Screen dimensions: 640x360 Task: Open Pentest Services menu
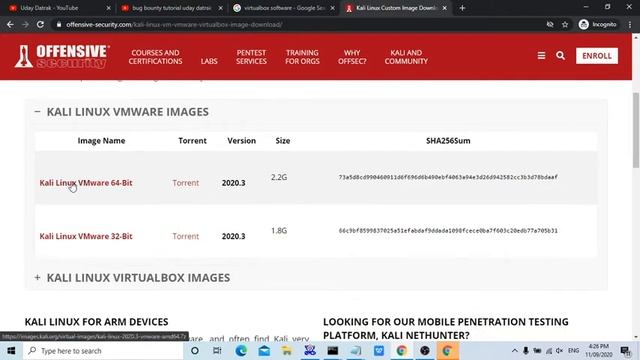pos(251,57)
